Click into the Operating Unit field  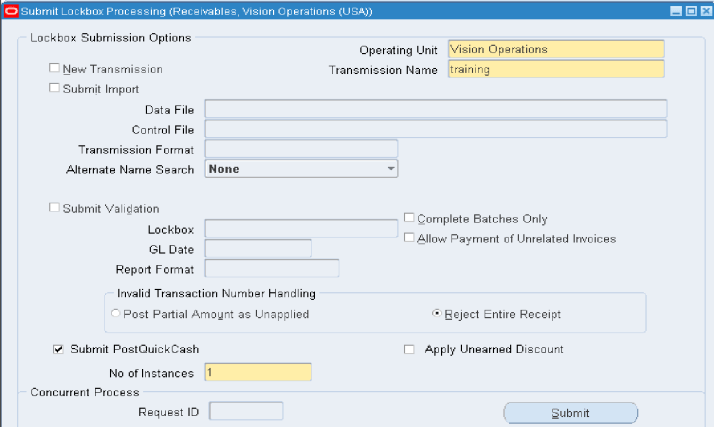coord(555,49)
